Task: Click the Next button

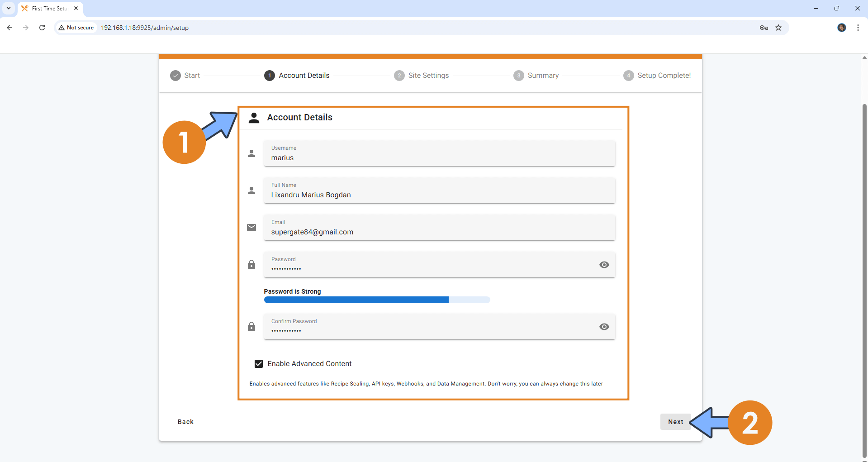Action: pyautogui.click(x=675, y=422)
